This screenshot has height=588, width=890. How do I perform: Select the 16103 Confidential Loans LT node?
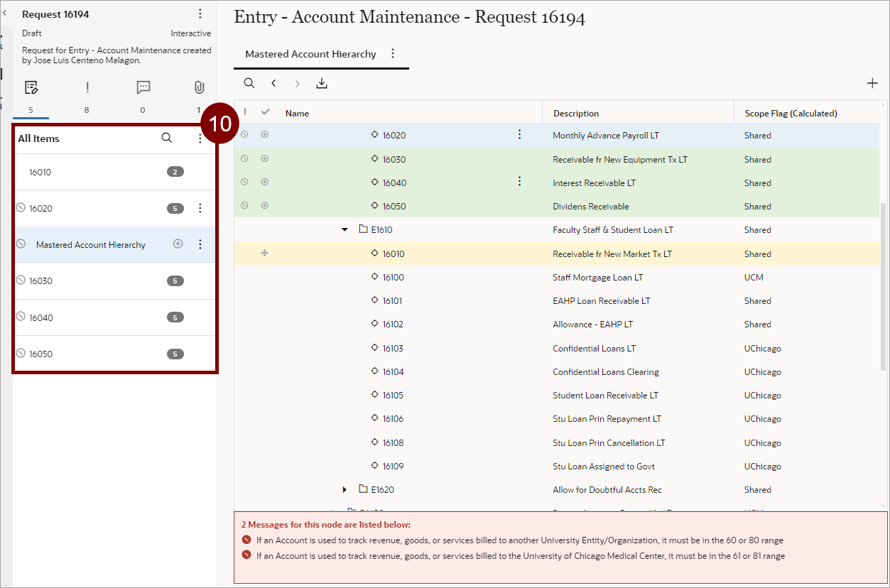point(393,349)
